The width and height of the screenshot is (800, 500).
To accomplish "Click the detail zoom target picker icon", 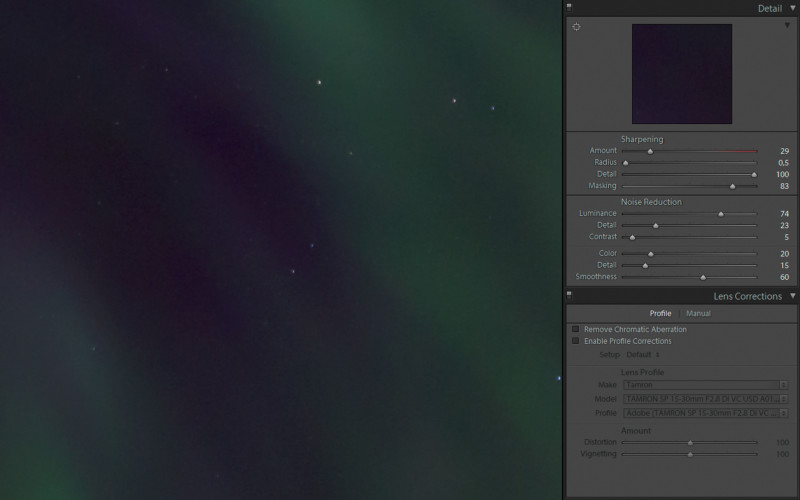I will pos(576,27).
